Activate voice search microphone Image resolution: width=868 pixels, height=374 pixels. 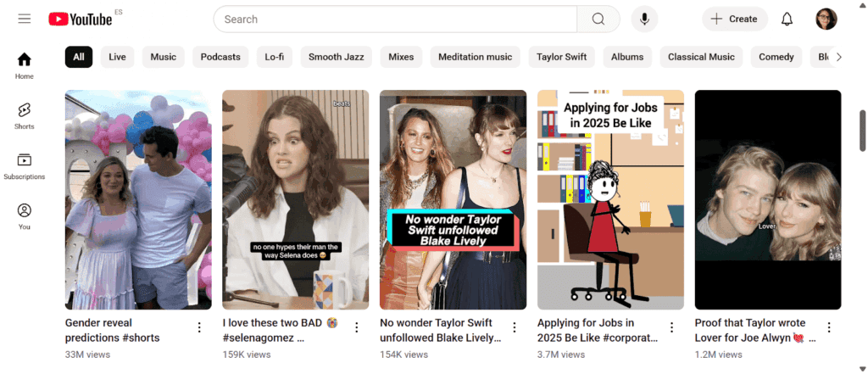tap(644, 20)
